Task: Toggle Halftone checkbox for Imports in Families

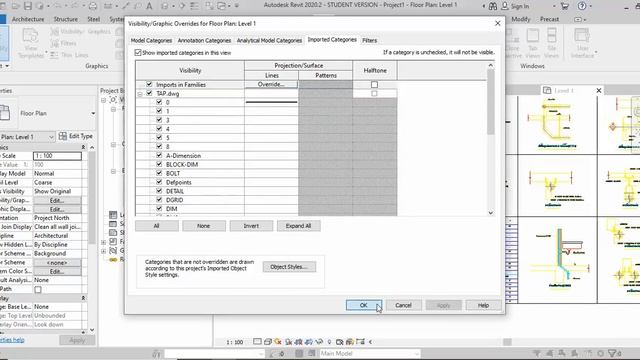Action: (374, 84)
